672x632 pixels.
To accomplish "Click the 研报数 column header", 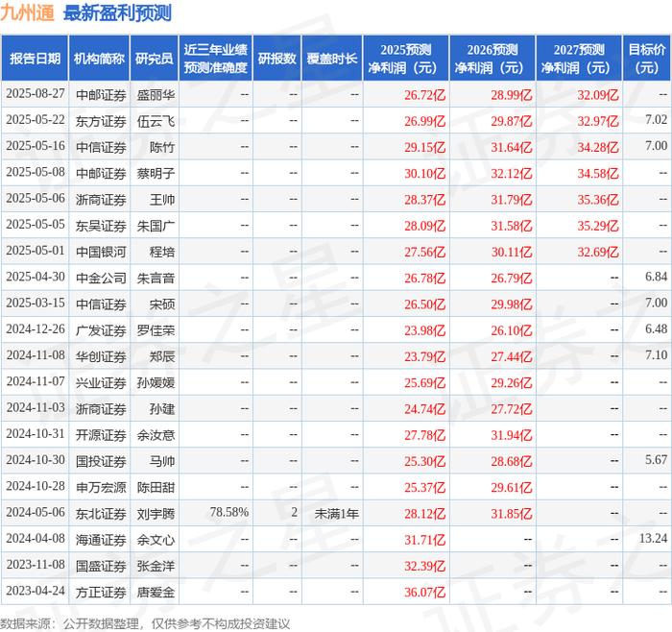I will (277, 59).
